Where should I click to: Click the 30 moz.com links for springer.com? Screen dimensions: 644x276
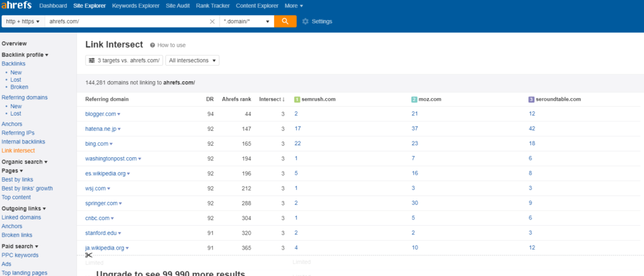(415, 203)
